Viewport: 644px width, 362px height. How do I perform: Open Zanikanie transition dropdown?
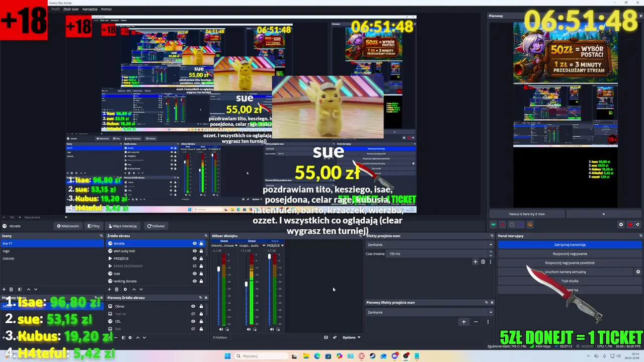click(430, 245)
